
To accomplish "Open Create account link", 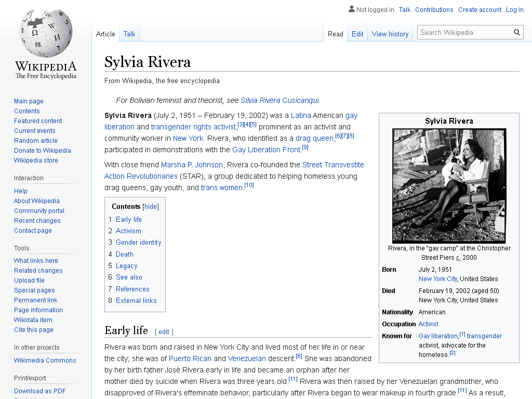I will coord(480,10).
